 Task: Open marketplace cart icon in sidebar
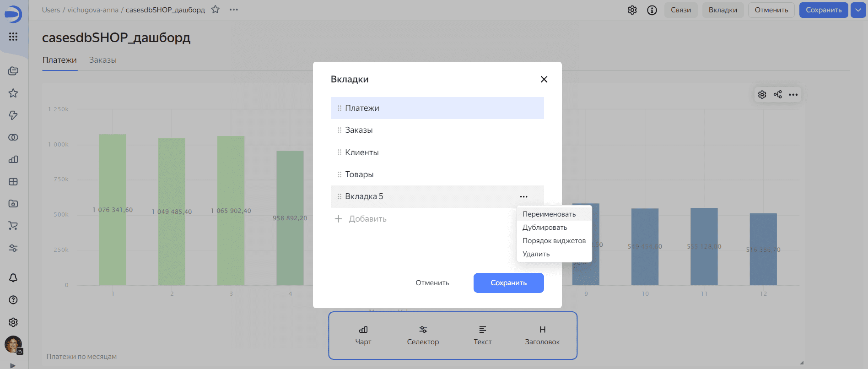tap(13, 226)
